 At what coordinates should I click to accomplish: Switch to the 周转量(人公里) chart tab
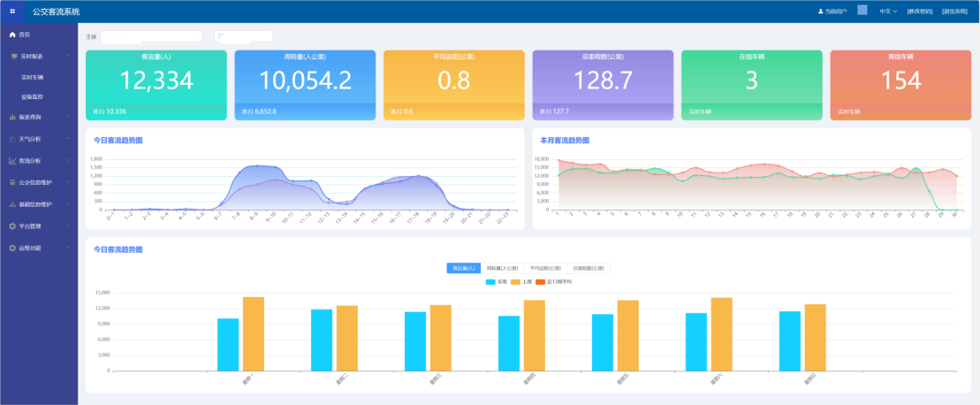(501, 268)
